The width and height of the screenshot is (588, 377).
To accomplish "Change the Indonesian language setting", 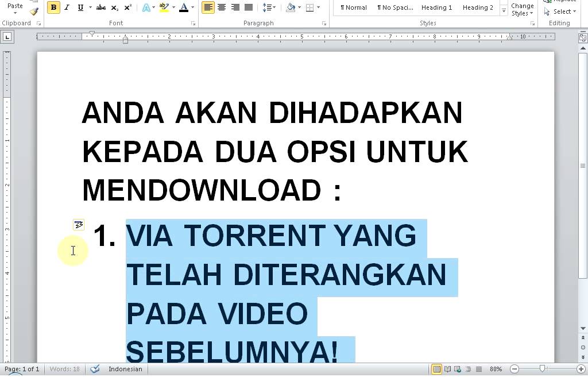I will (x=125, y=369).
